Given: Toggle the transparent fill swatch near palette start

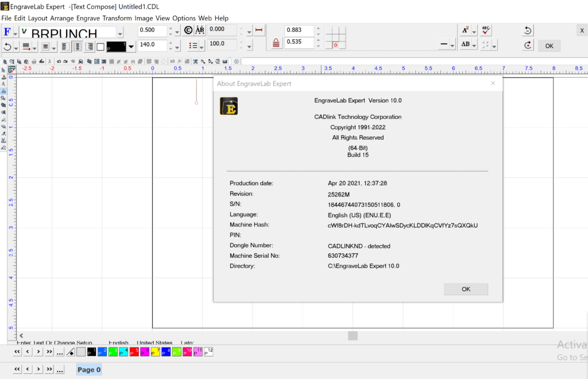Looking at the screenshot, I should point(80,351).
